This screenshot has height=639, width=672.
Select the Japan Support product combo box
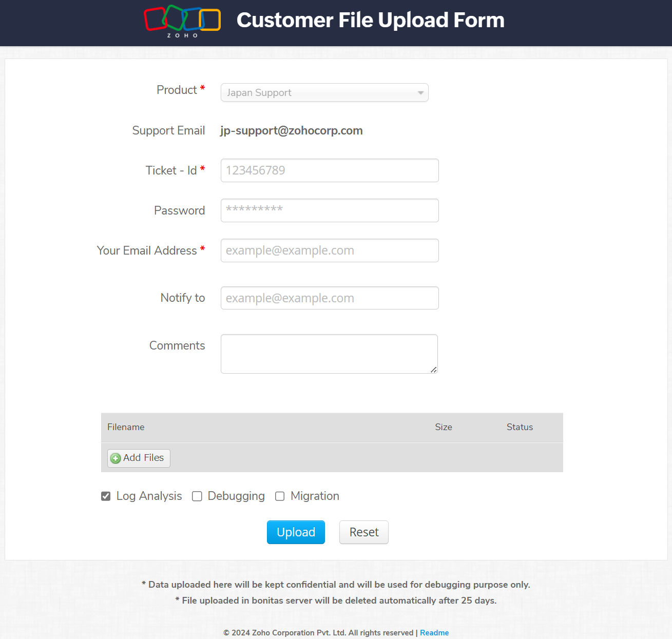pyautogui.click(x=318, y=93)
